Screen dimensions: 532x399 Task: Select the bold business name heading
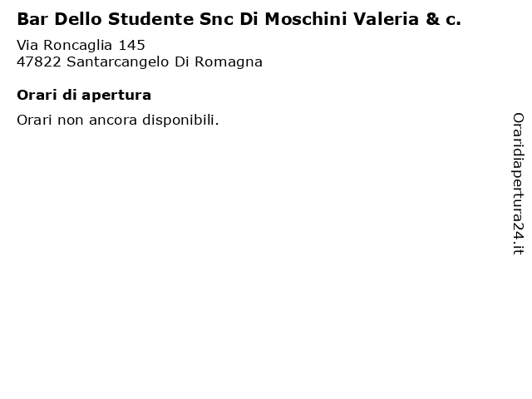tap(239, 19)
